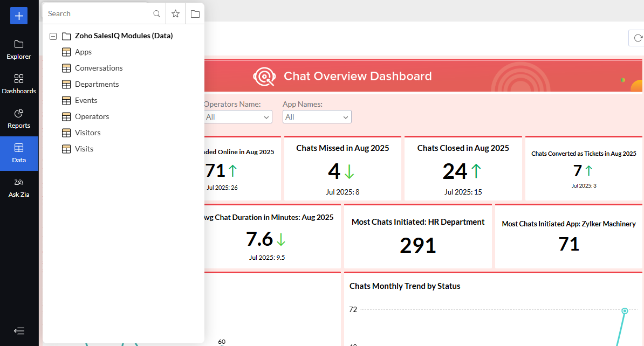The image size is (644, 346).
Task: Click the Jul 2025: 15 comparison text
Action: coord(463,192)
